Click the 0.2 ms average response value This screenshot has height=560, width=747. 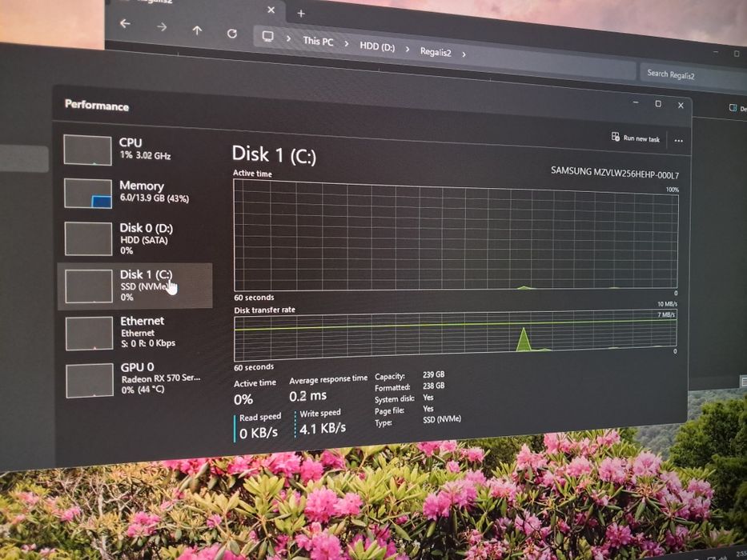coord(307,396)
